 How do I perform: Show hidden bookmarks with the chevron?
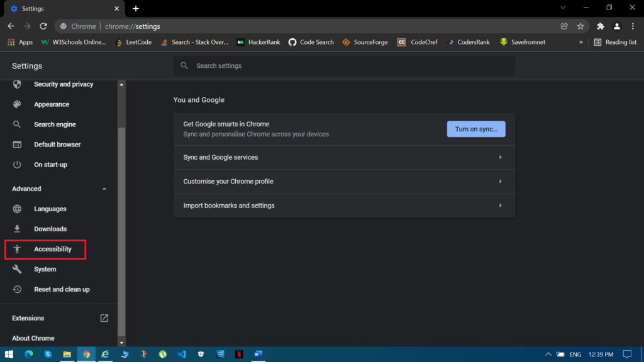(580, 42)
